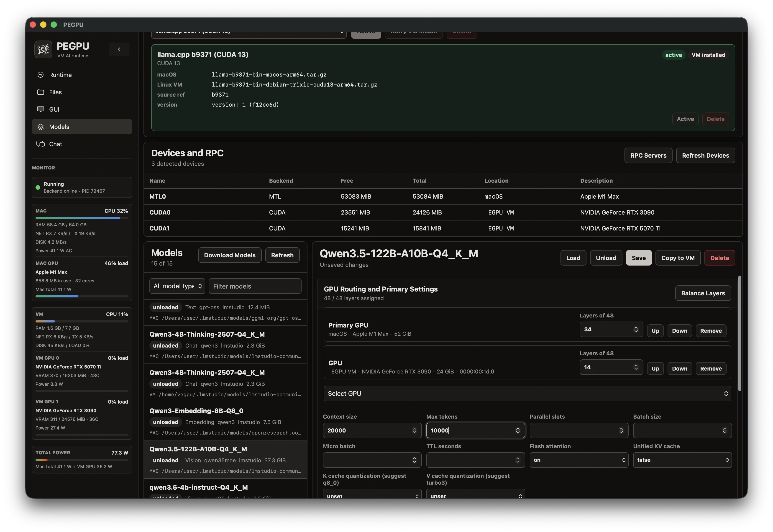This screenshot has height=532, width=773.
Task: Save unsaved model changes
Action: point(638,258)
